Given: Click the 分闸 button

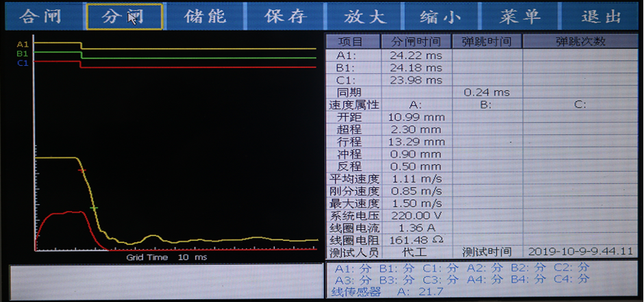Looking at the screenshot, I should [x=125, y=16].
